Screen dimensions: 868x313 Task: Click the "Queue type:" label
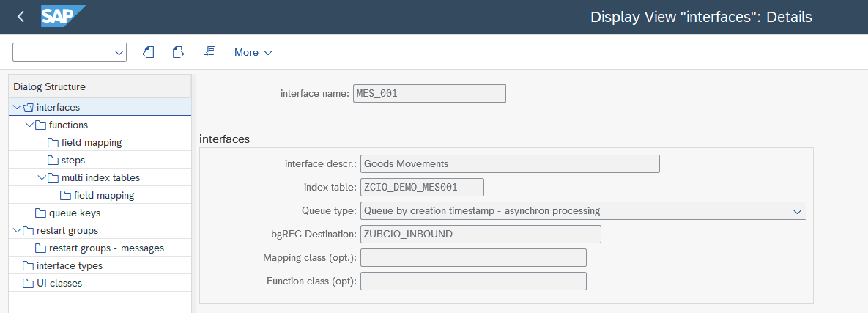click(x=330, y=210)
